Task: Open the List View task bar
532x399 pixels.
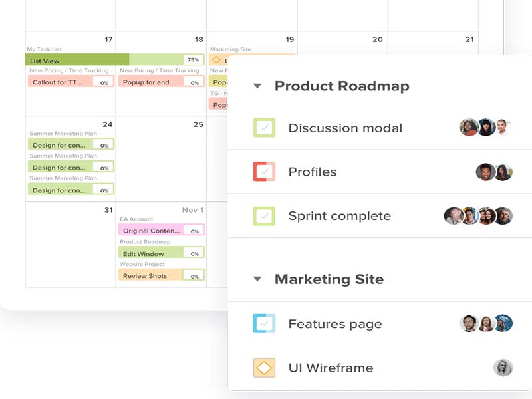Action: [x=77, y=60]
